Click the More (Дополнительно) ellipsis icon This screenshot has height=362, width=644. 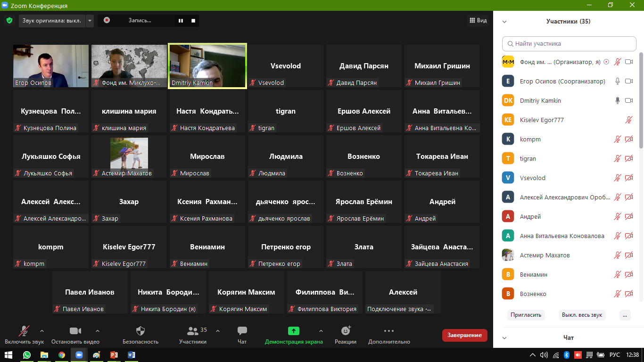[x=389, y=331]
